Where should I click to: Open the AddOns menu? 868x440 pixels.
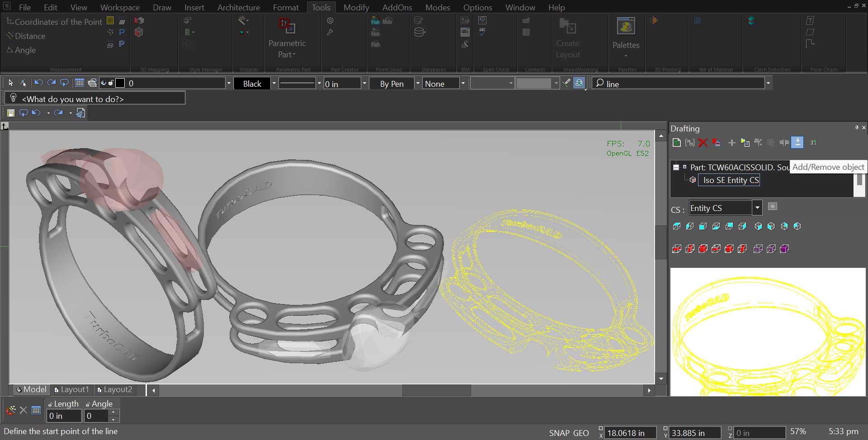click(x=397, y=7)
